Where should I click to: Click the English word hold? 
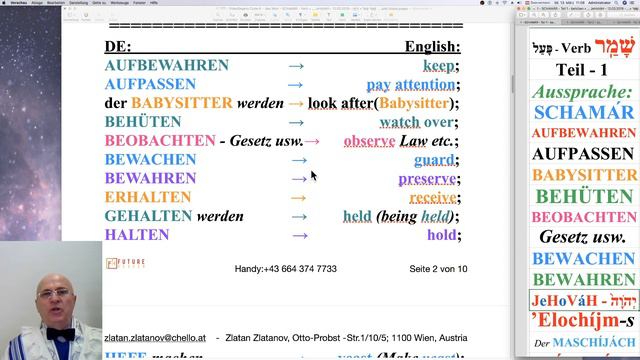click(442, 235)
